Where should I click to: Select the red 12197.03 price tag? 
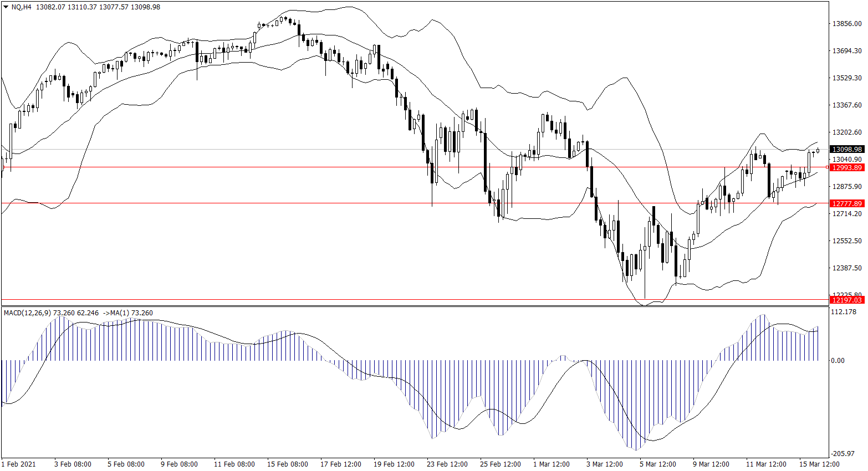[x=847, y=300]
